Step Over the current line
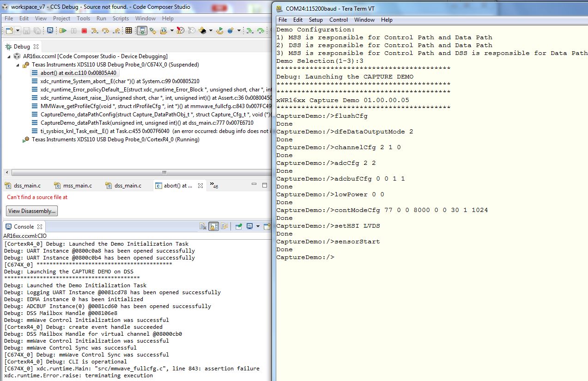588x381 pixels. click(x=105, y=30)
